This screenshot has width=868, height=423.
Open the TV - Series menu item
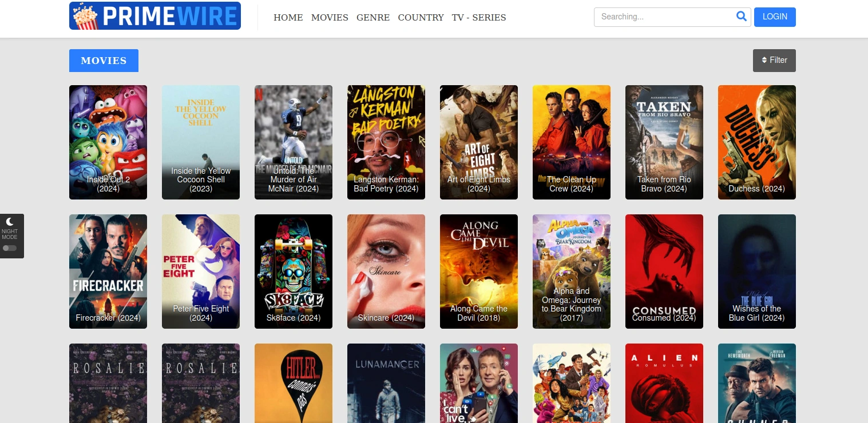tap(478, 18)
